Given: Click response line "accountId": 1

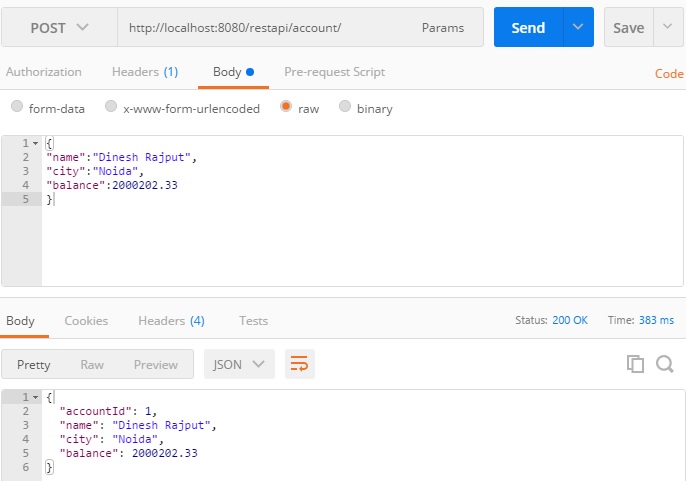Looking at the screenshot, I should click(108, 411).
